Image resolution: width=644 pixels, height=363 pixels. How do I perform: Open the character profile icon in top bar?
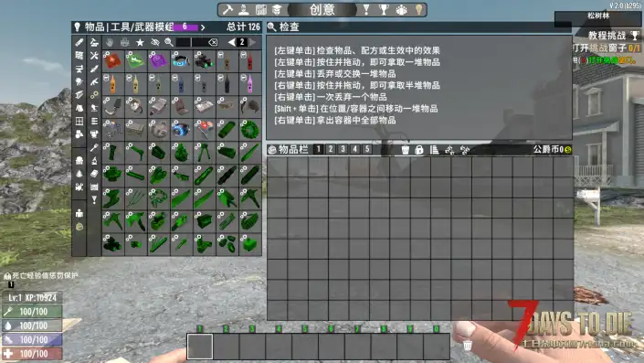(244, 10)
